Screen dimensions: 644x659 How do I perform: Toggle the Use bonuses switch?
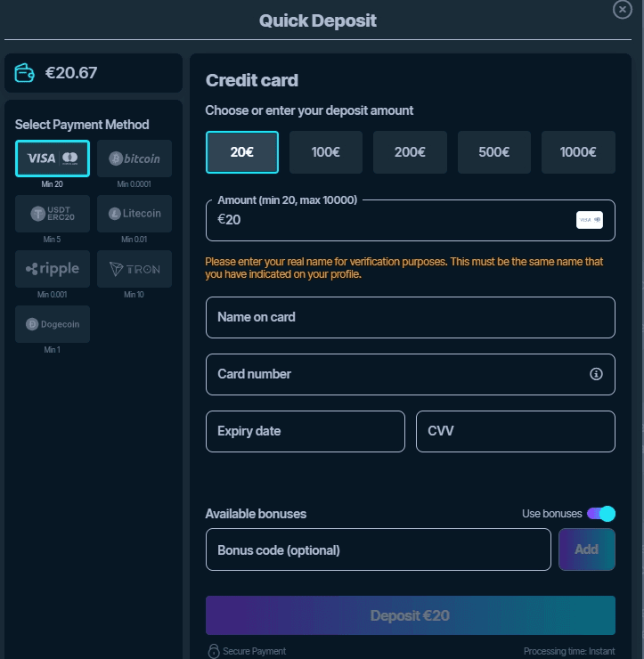(601, 514)
